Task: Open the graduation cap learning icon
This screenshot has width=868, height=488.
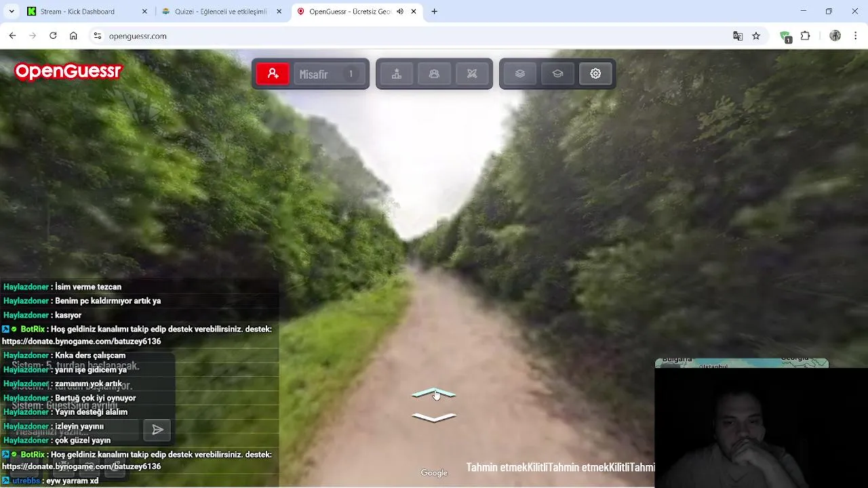Action: coord(557,74)
